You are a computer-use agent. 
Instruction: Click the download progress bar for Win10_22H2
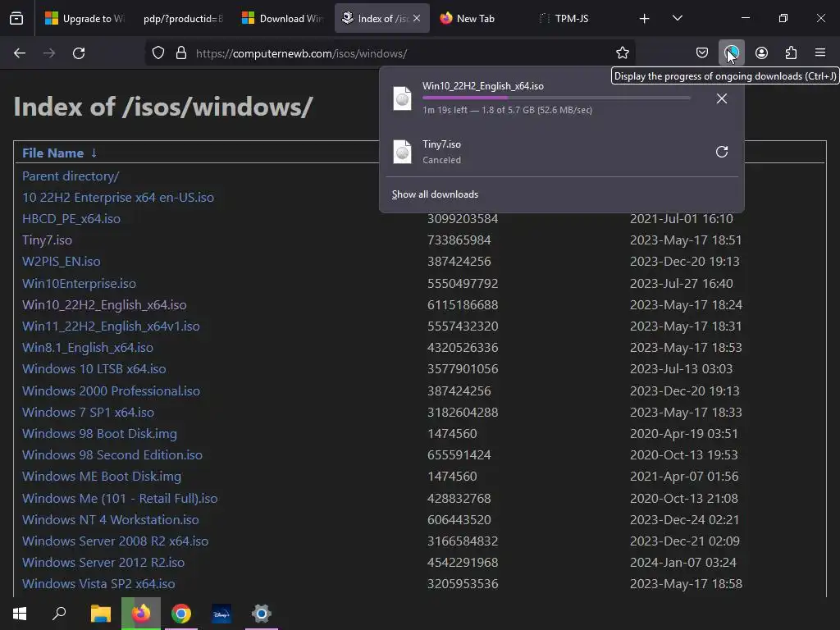[x=556, y=98]
